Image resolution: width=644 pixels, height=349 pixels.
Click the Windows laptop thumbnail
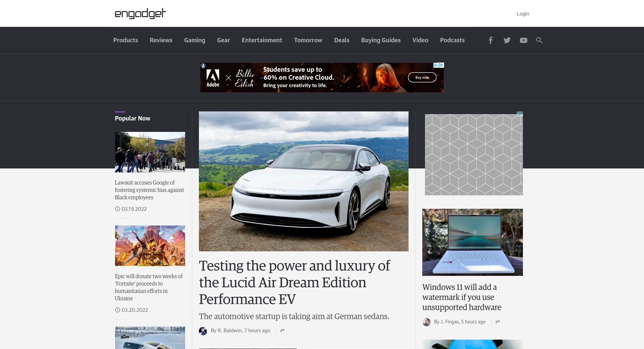click(x=472, y=242)
